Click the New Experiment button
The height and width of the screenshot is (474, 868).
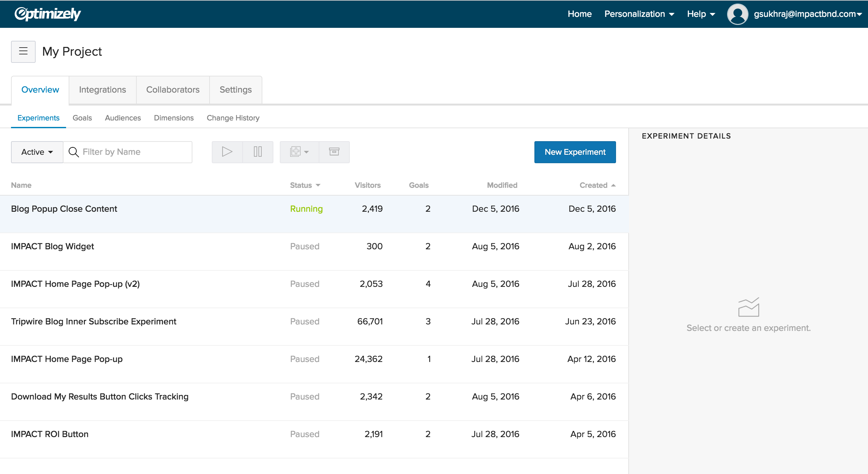click(x=575, y=152)
